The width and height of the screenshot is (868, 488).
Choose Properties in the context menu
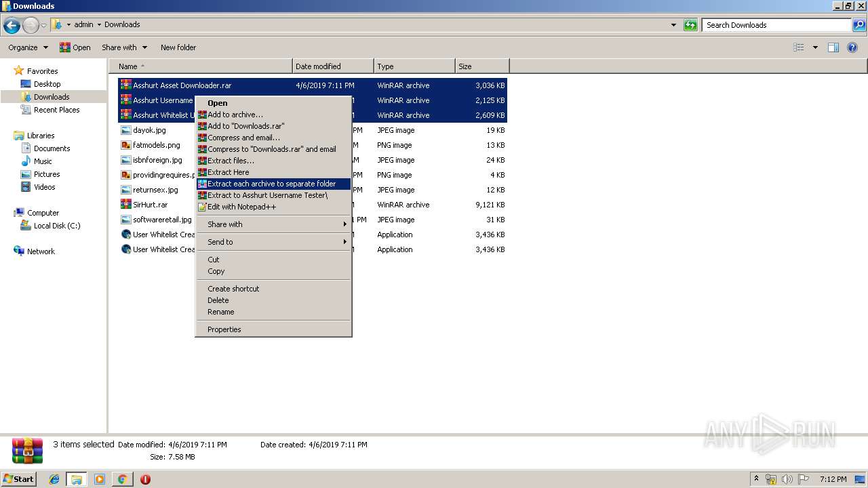point(273,329)
